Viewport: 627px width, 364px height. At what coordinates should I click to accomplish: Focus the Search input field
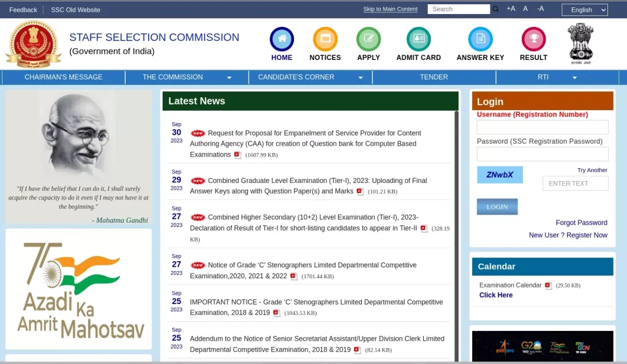pyautogui.click(x=459, y=9)
